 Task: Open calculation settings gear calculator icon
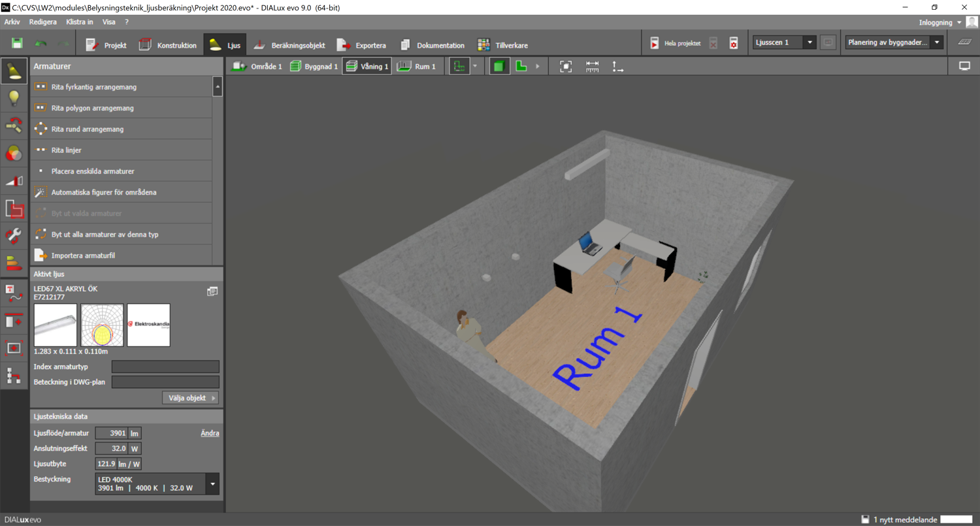[x=734, y=44]
